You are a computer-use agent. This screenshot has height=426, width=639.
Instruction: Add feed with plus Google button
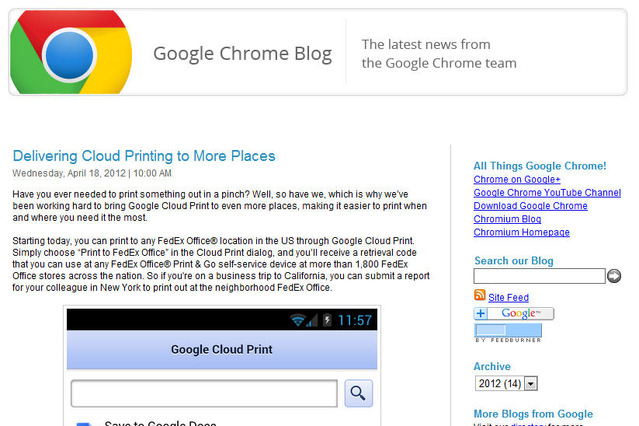tap(513, 313)
